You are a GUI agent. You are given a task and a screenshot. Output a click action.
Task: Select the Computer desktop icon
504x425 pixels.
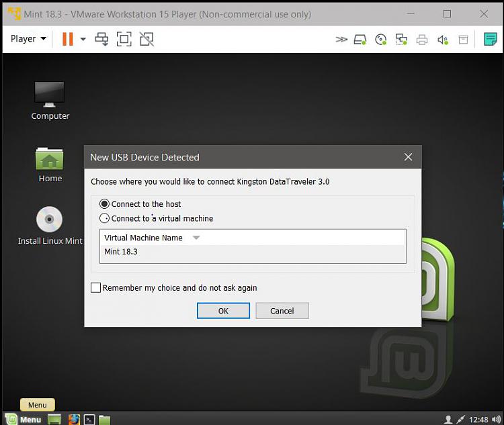[x=50, y=101]
